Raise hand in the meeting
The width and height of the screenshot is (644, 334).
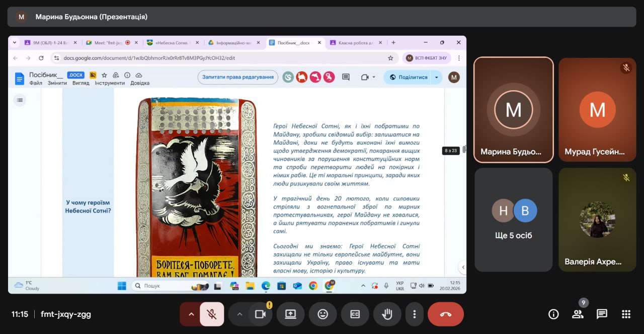(x=387, y=314)
